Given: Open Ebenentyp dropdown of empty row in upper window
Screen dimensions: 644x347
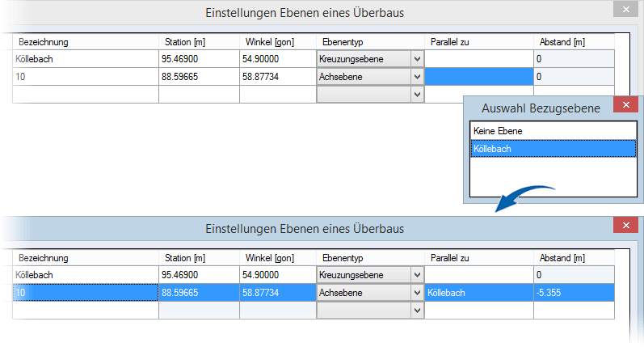Looking at the screenshot, I should point(417,94).
